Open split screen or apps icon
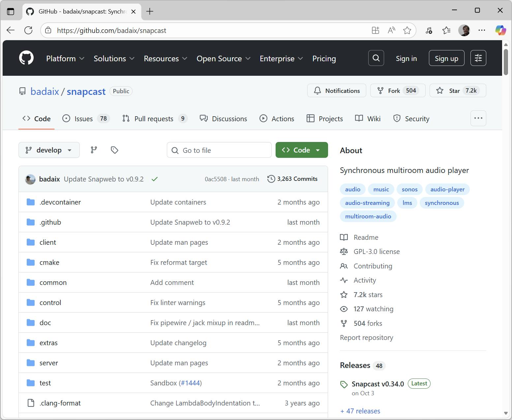This screenshot has width=512, height=420. pyautogui.click(x=376, y=30)
